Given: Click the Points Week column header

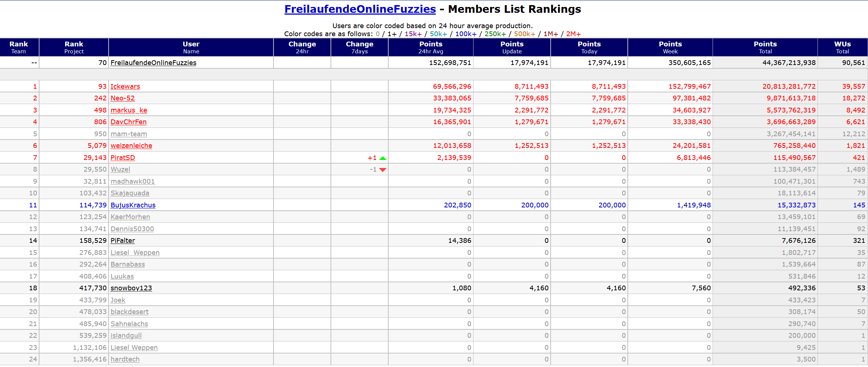Looking at the screenshot, I should [x=670, y=47].
